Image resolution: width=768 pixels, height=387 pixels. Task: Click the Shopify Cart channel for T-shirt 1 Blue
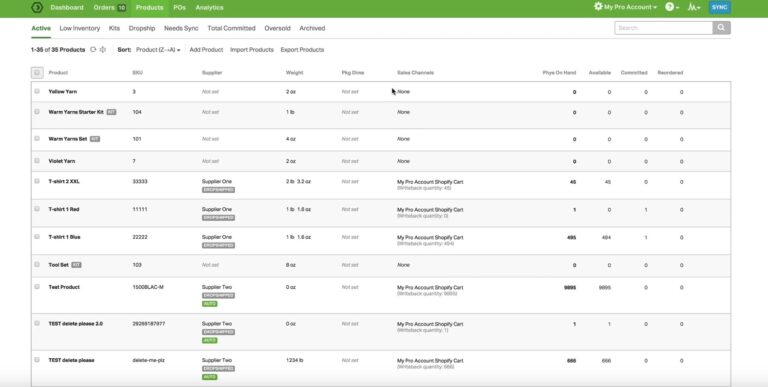(430, 238)
